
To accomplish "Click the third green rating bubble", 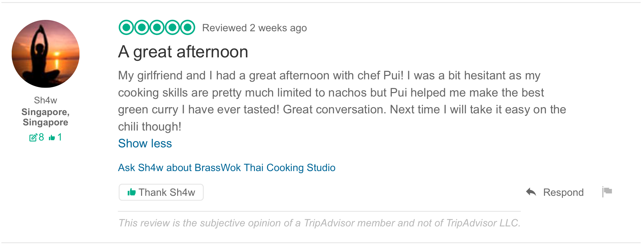I will point(157,27).
